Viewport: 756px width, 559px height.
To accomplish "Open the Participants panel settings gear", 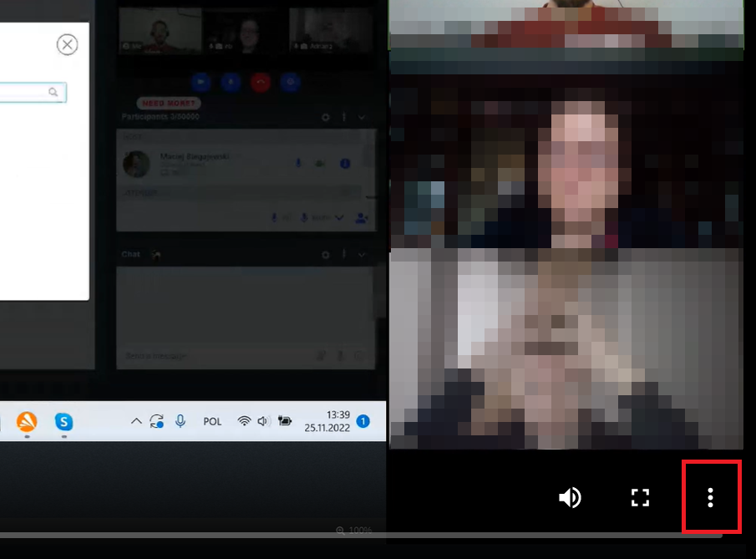I will click(326, 118).
